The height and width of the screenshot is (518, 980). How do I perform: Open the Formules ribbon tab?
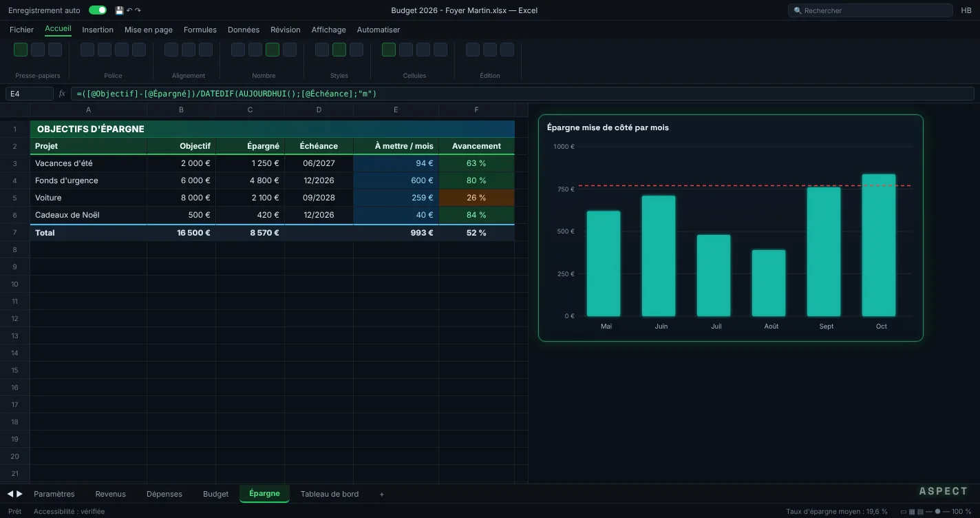(200, 30)
